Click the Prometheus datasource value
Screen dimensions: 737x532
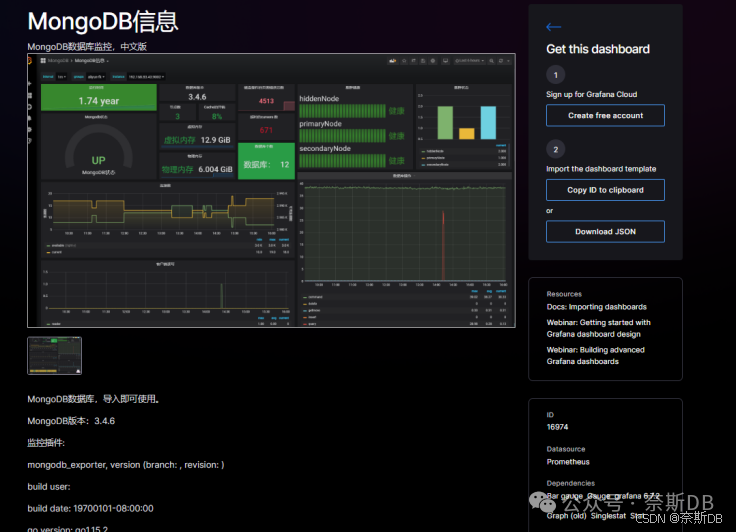tap(568, 462)
